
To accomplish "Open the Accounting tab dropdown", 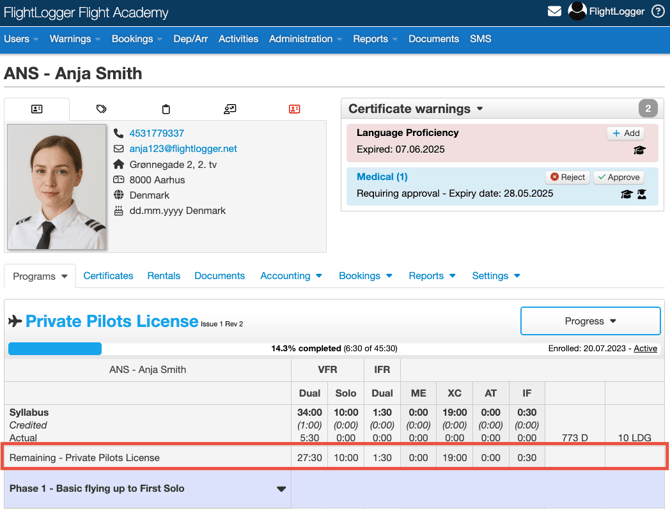I will [291, 276].
